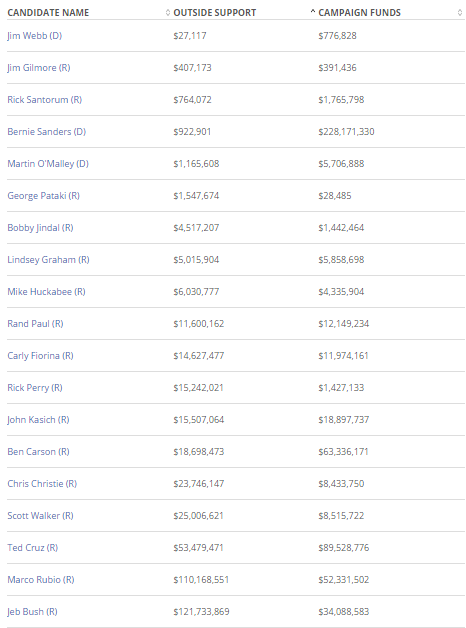Sort by Candidate Name column arrows
This screenshot has width=466, height=628.
click(x=168, y=13)
